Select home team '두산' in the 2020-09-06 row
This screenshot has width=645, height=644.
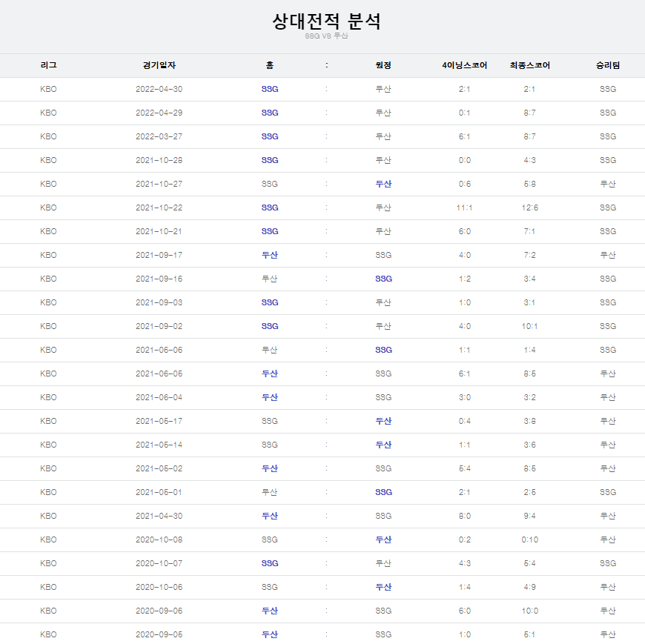(x=270, y=611)
